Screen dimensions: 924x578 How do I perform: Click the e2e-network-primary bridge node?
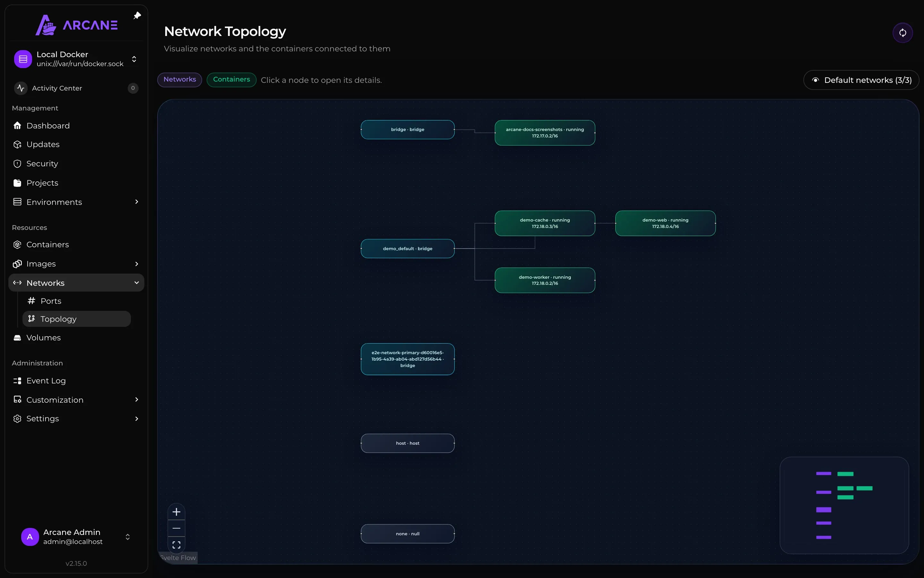click(x=407, y=359)
